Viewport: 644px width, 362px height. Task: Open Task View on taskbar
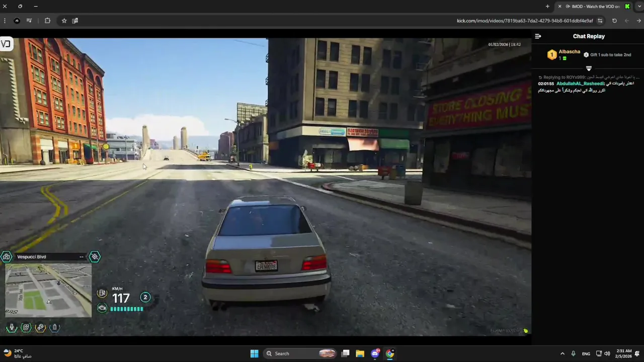click(345, 353)
